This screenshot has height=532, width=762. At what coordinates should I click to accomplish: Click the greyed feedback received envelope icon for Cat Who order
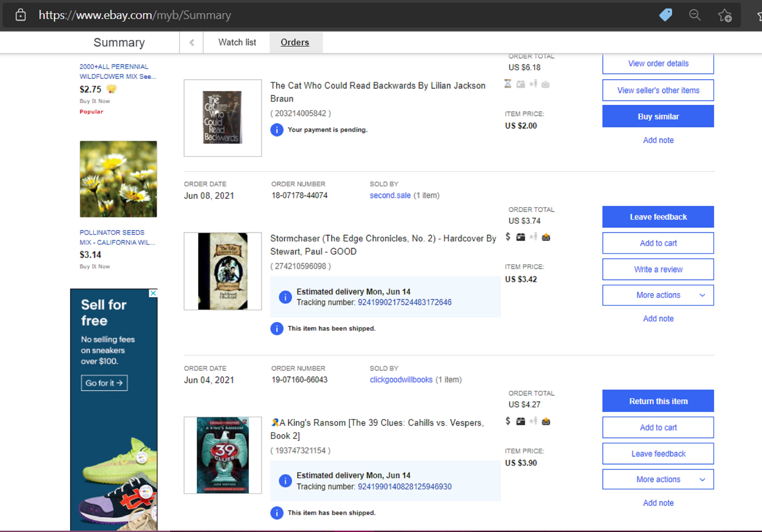pyautogui.click(x=546, y=84)
